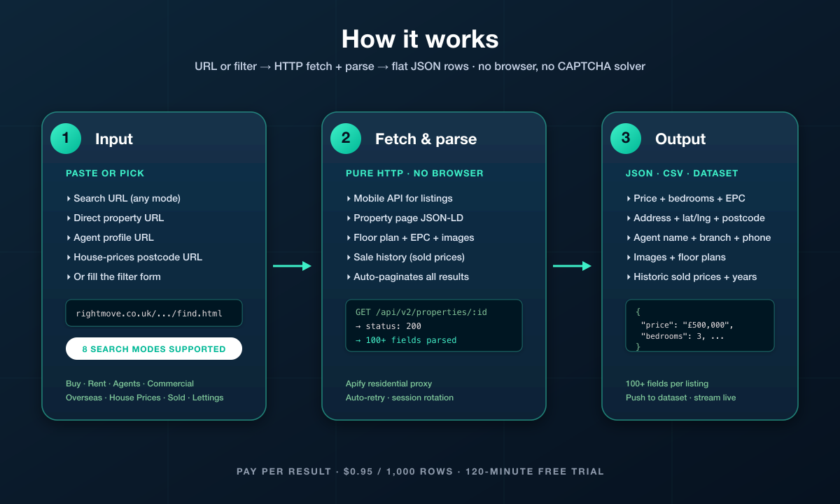The image size is (840, 504).
Task: Click the Fetch & parse card title
Action: pos(426,139)
